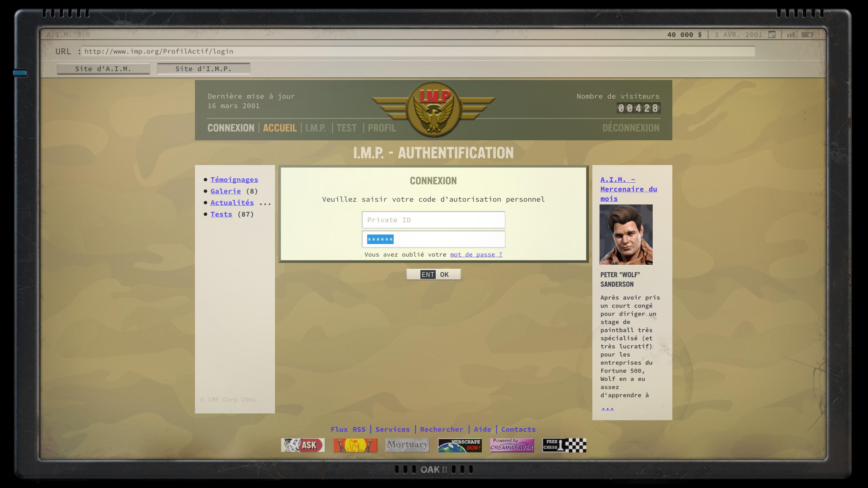Viewport: 868px width, 488px height.
Task: Open the ACCUEIL menu item
Action: pos(280,128)
